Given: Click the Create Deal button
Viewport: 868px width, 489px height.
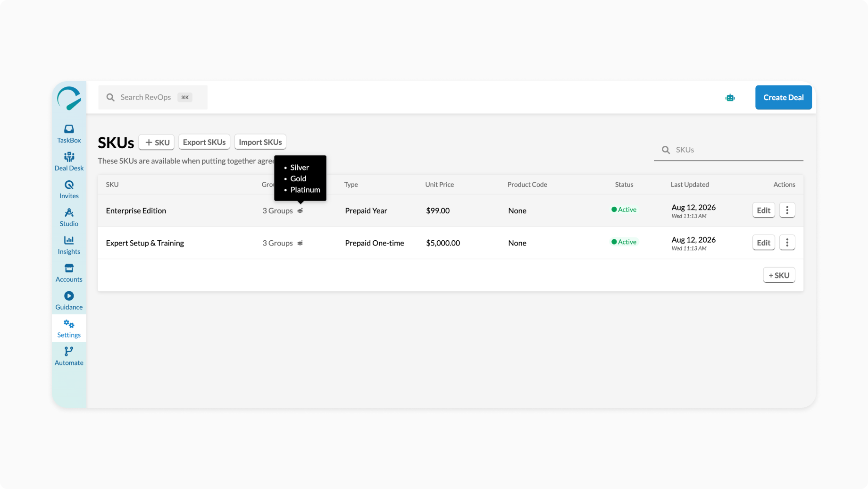Looking at the screenshot, I should point(784,97).
